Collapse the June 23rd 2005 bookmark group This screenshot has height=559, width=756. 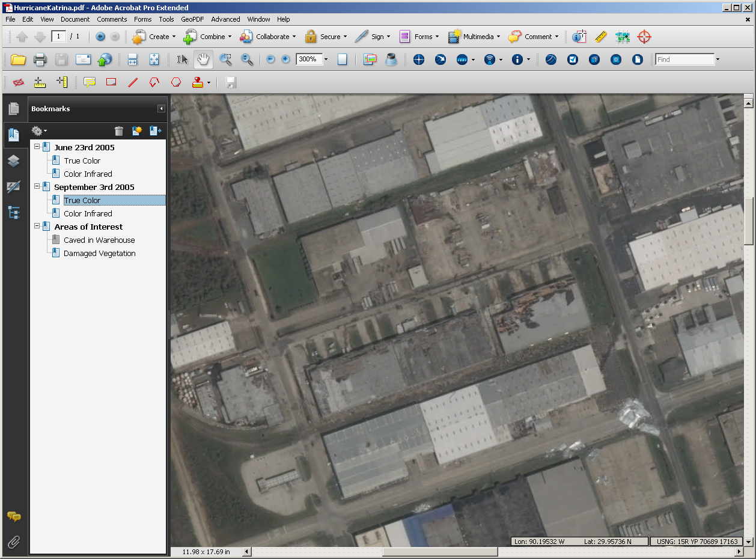[x=37, y=147]
